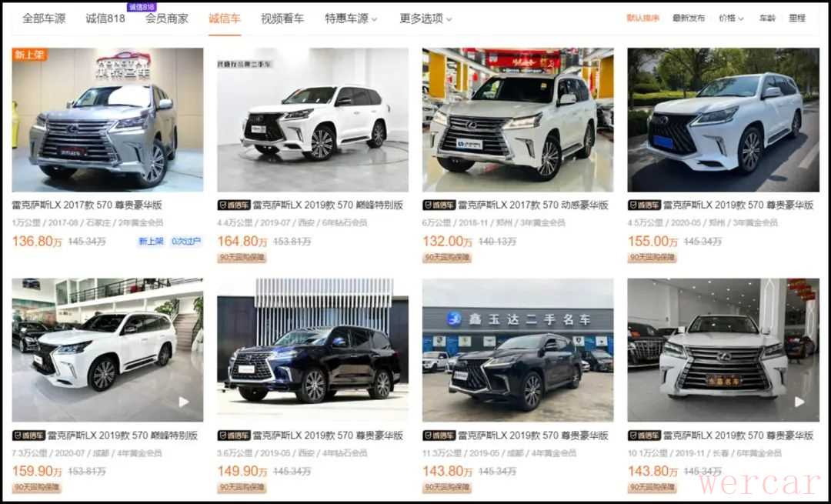Click 0次过户 tag on first listing
Image resolution: width=831 pixels, height=504 pixels.
click(x=186, y=242)
